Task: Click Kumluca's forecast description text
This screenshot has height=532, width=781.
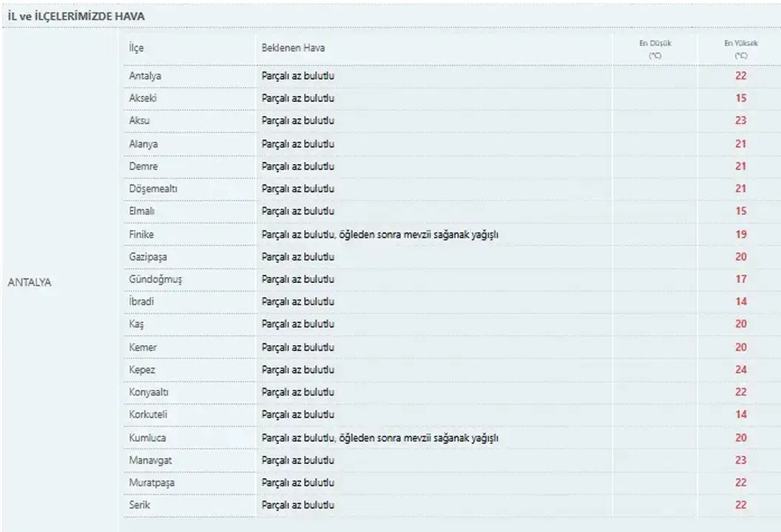Action: [380, 438]
